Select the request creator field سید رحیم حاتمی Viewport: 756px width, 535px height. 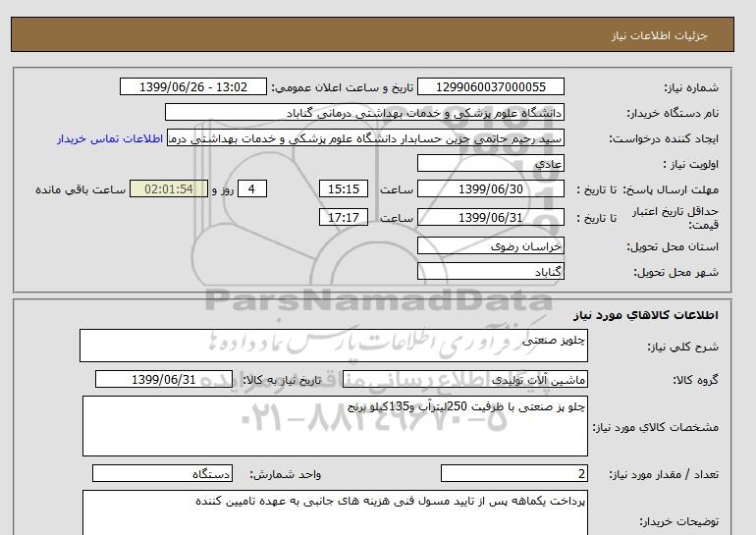coord(365,138)
